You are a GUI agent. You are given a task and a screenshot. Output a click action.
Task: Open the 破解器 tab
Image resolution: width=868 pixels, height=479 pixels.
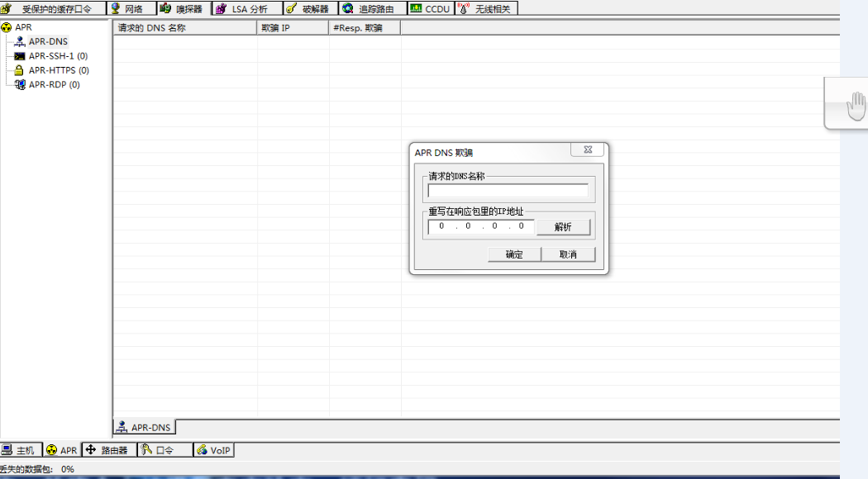pyautogui.click(x=311, y=8)
